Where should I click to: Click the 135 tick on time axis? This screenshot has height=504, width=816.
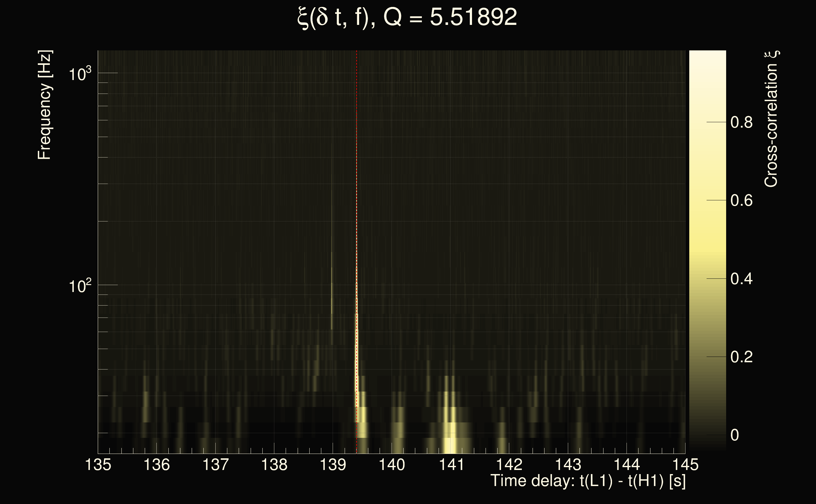98,465
